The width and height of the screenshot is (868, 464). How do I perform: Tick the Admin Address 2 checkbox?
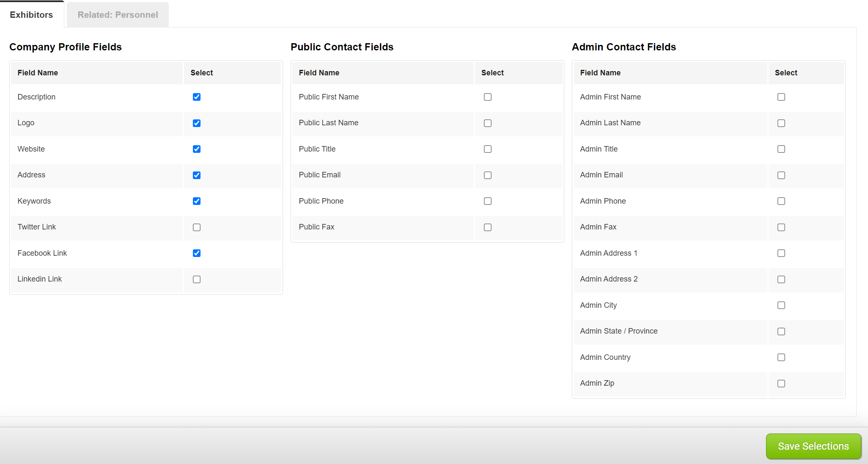coord(781,279)
